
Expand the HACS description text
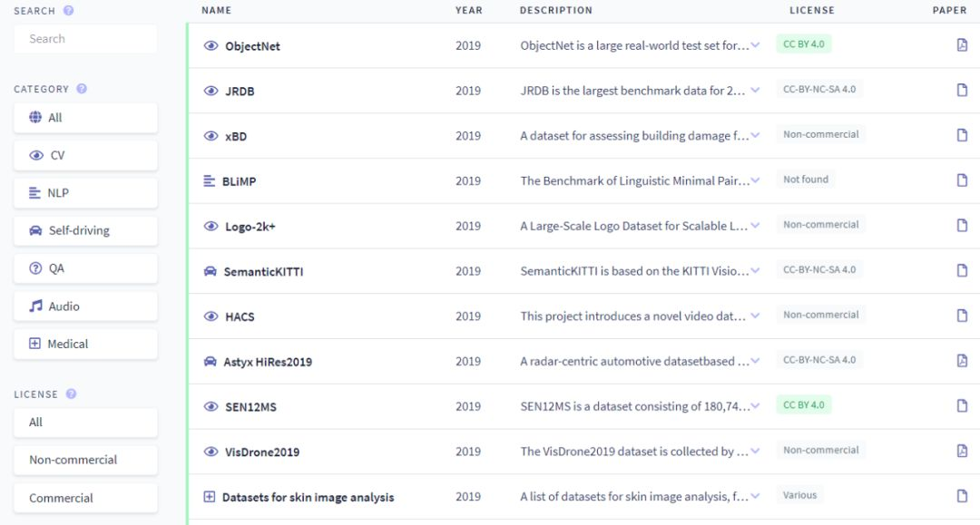click(755, 316)
